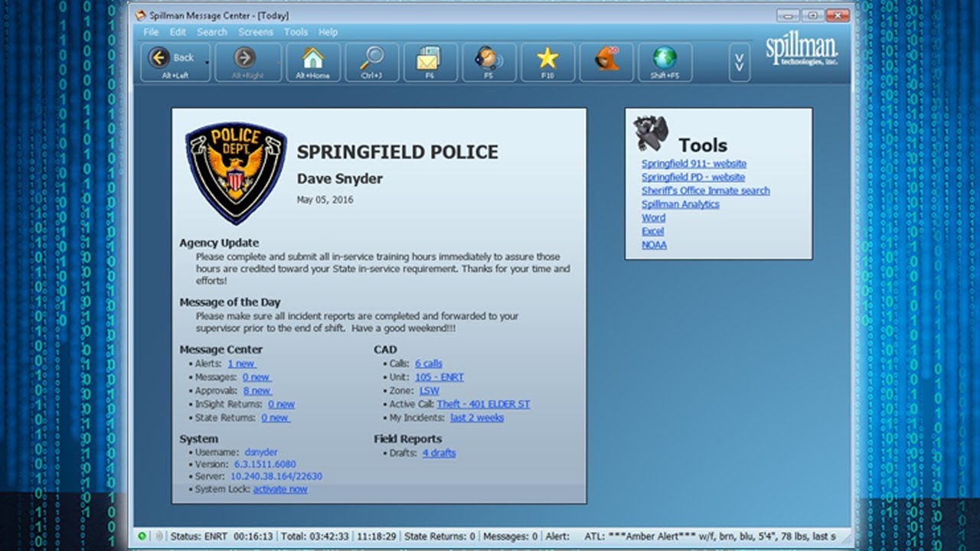
Task: Click the 11:18:29 clock in status bar
Action: tap(376, 536)
